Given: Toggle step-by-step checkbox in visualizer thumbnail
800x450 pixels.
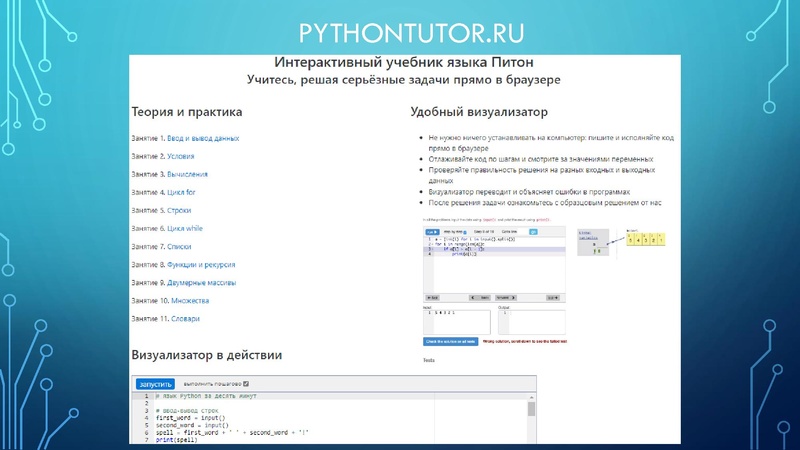Looking at the screenshot, I should (x=464, y=233).
